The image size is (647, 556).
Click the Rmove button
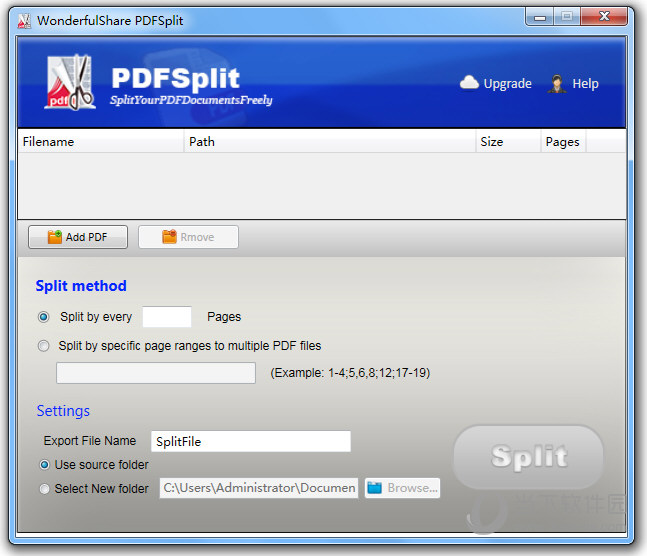188,237
